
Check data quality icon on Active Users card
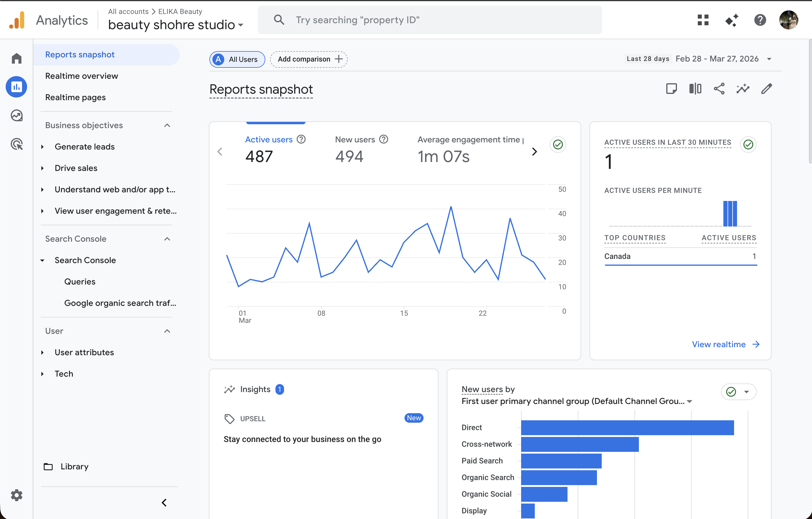click(x=748, y=144)
